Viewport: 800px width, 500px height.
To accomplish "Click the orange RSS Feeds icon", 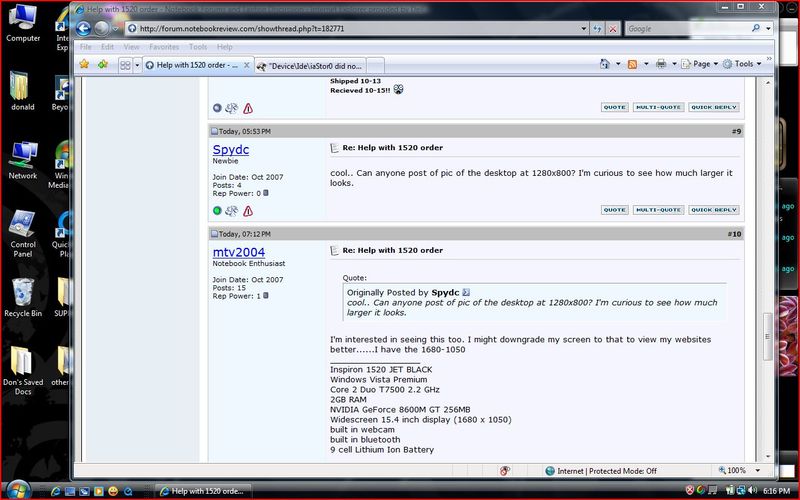I will 632,64.
